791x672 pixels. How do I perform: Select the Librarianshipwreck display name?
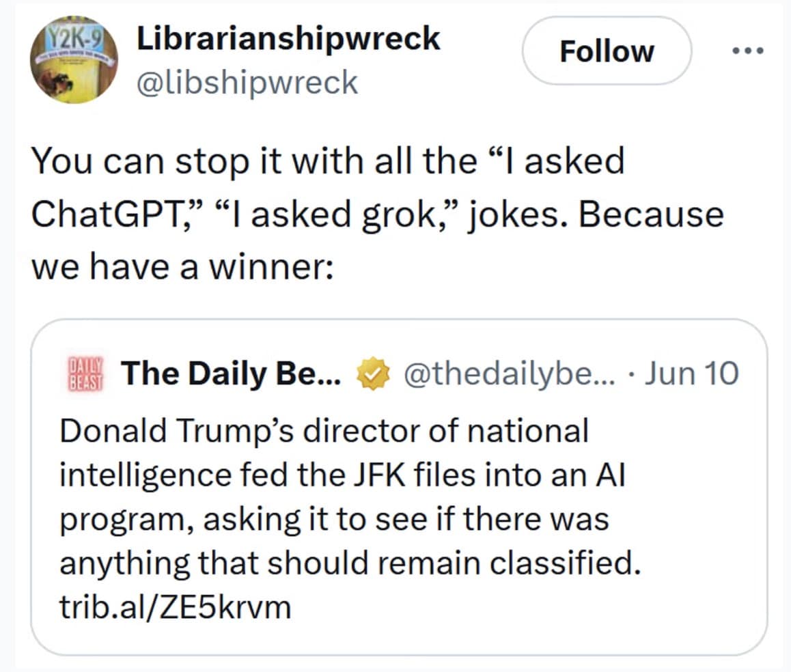point(288,38)
